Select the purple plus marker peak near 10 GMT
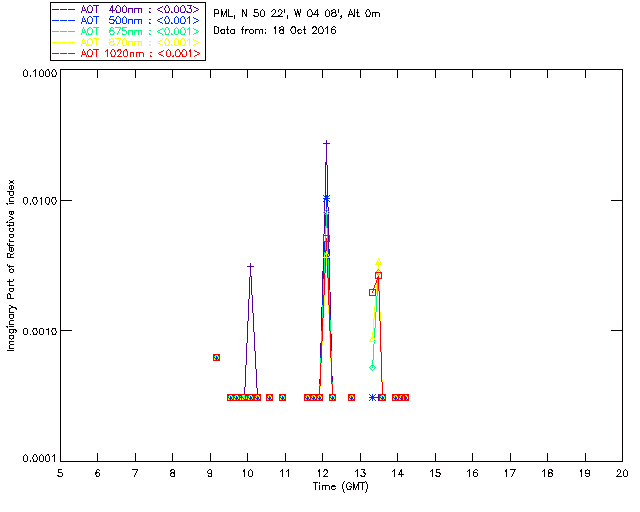 pos(251,267)
